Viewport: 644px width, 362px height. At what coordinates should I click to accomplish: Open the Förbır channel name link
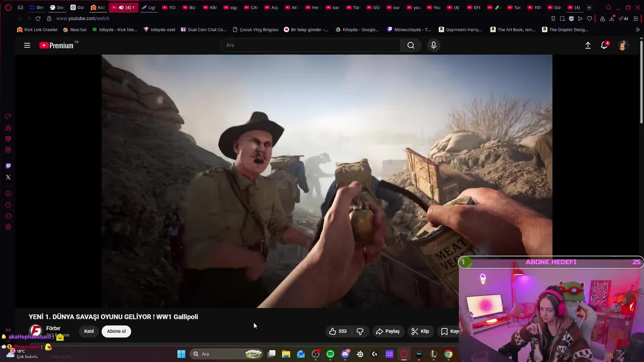(x=53, y=328)
